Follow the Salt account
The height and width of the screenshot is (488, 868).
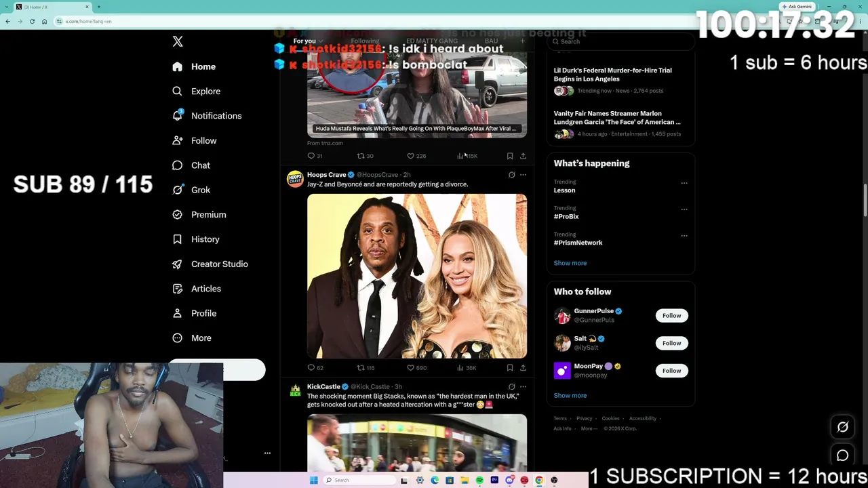[x=671, y=343]
